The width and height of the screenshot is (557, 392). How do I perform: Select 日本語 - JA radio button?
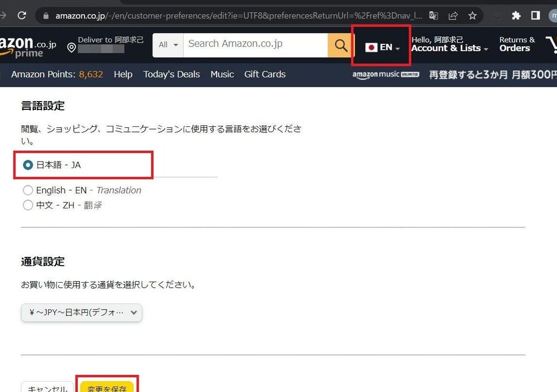(x=28, y=165)
